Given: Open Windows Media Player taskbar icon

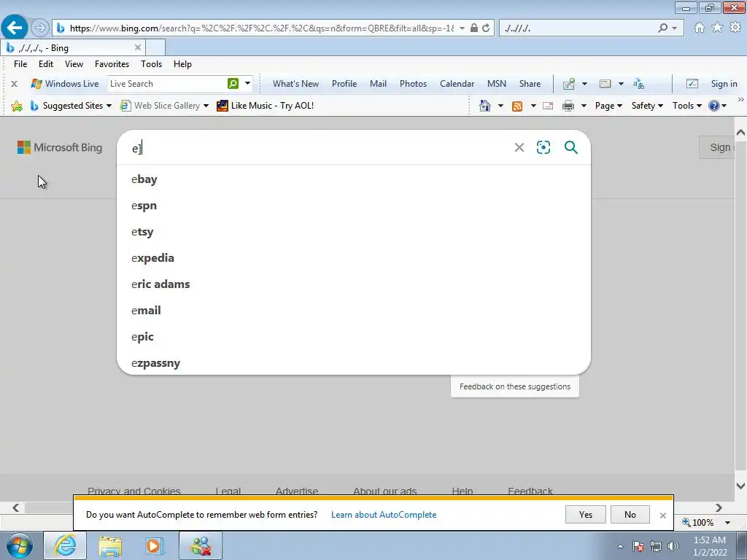Looking at the screenshot, I should 154,546.
